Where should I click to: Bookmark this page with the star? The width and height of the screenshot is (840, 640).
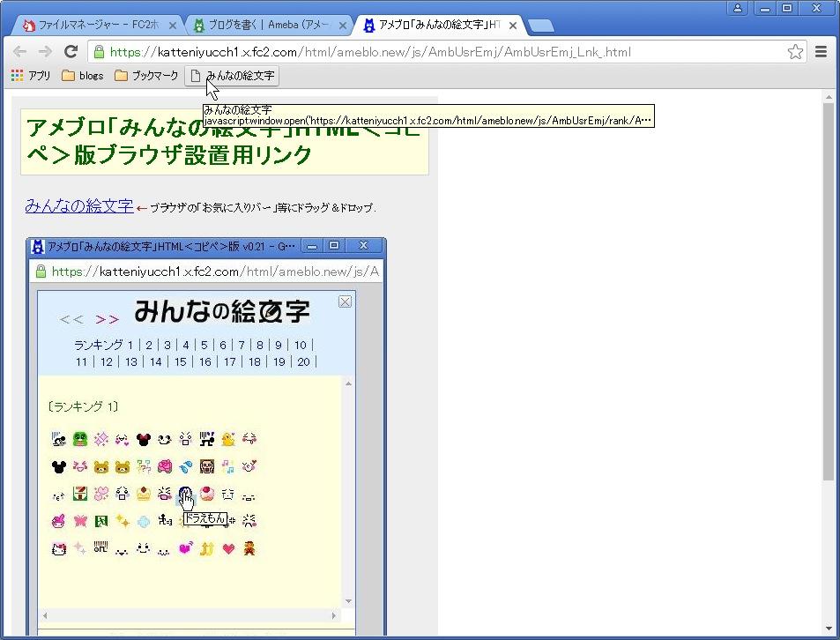795,51
